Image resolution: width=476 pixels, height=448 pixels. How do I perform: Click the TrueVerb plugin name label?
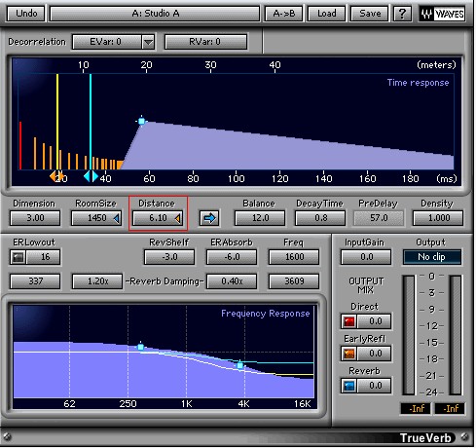tap(425, 438)
